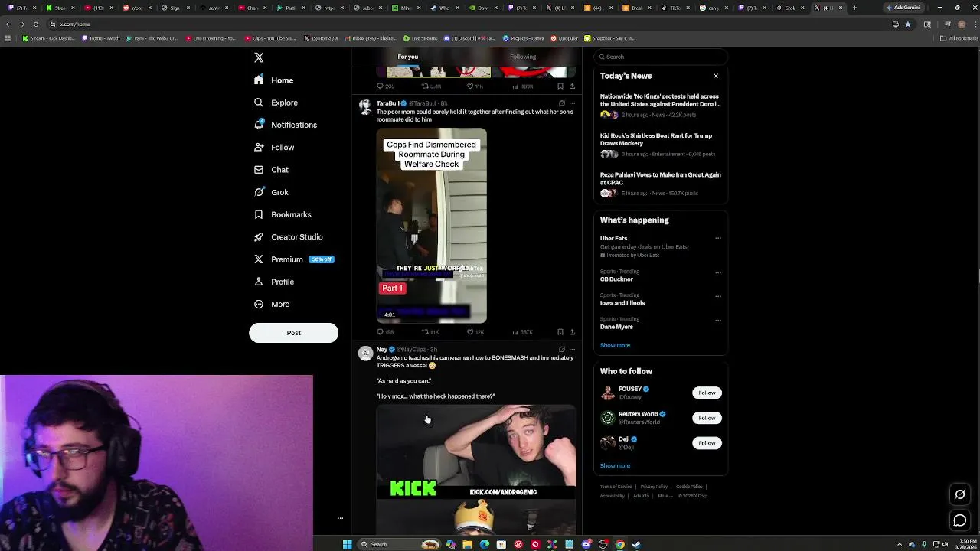
Task: Repost the TaraBull post
Action: 430,332
